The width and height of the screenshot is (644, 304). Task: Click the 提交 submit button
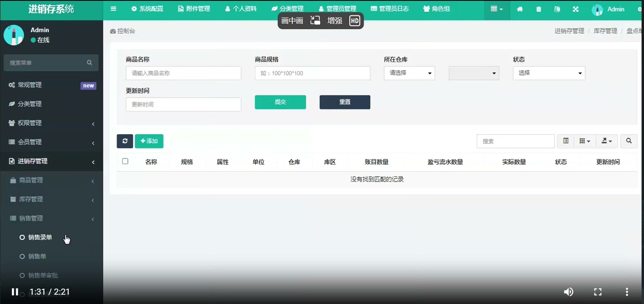[x=280, y=102]
